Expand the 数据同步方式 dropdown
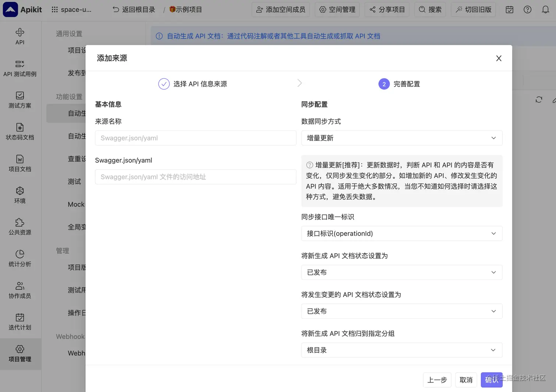 coord(402,138)
